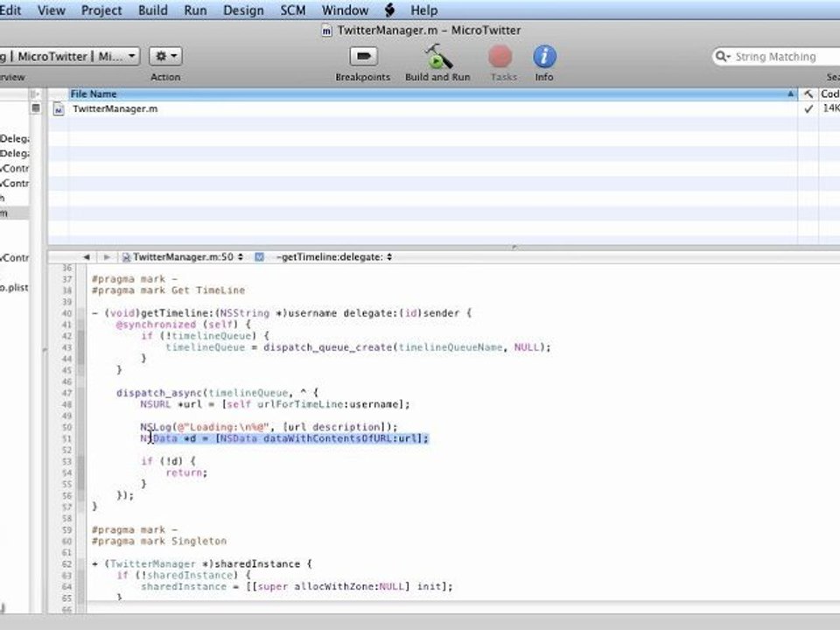
Task: Click the search magnifier options icon
Action: point(723,56)
